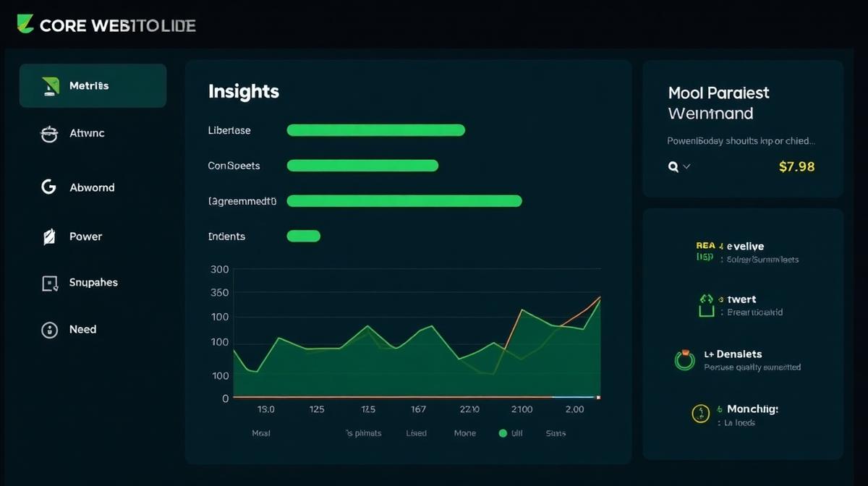Open the Need sidebar item

coord(82,329)
